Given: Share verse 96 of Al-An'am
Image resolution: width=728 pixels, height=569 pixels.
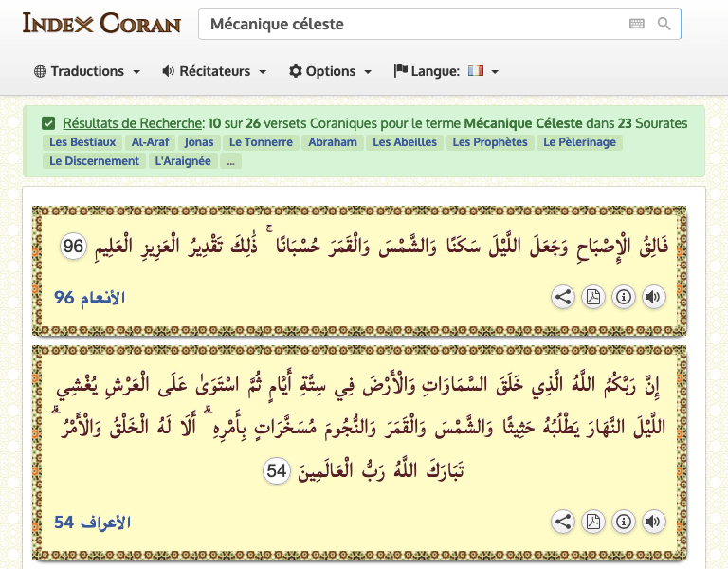Looking at the screenshot, I should click(x=563, y=297).
